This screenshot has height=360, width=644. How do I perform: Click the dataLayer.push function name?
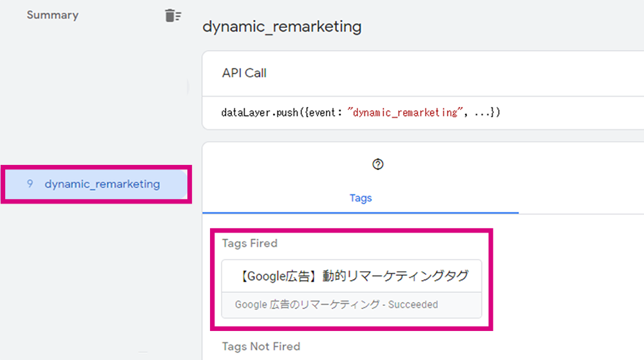pyautogui.click(x=260, y=113)
